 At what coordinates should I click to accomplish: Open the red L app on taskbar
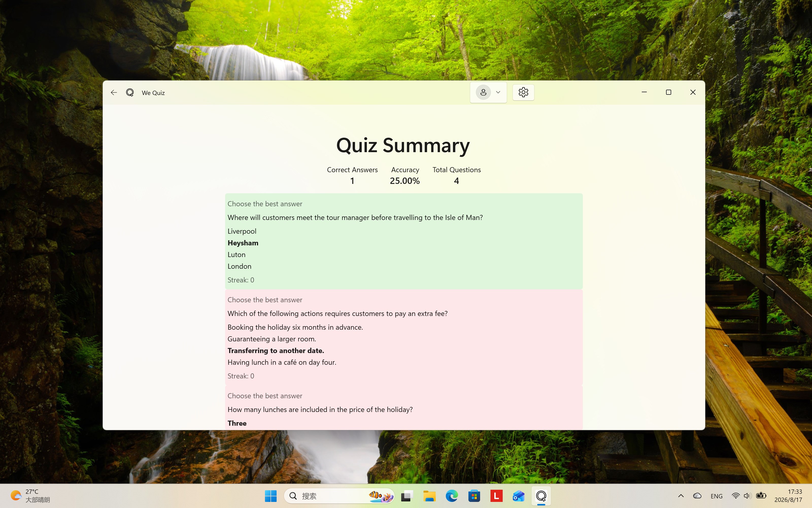click(496, 496)
